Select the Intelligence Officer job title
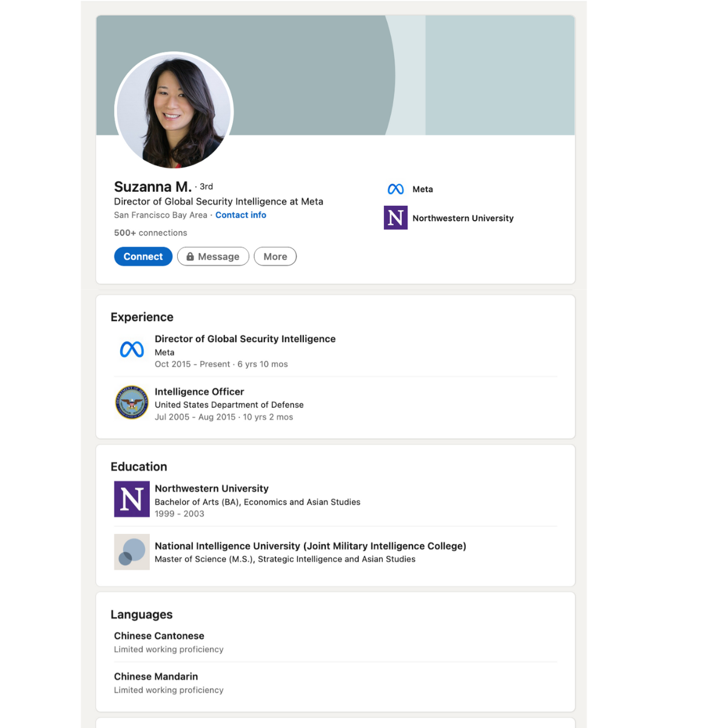 [x=199, y=392]
